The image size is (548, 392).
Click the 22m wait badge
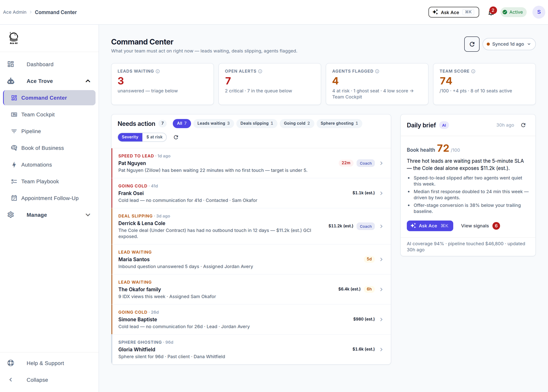pos(346,163)
